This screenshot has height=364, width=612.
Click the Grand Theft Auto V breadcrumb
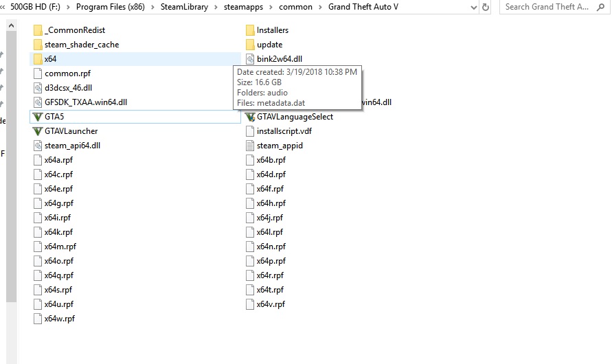click(x=363, y=7)
